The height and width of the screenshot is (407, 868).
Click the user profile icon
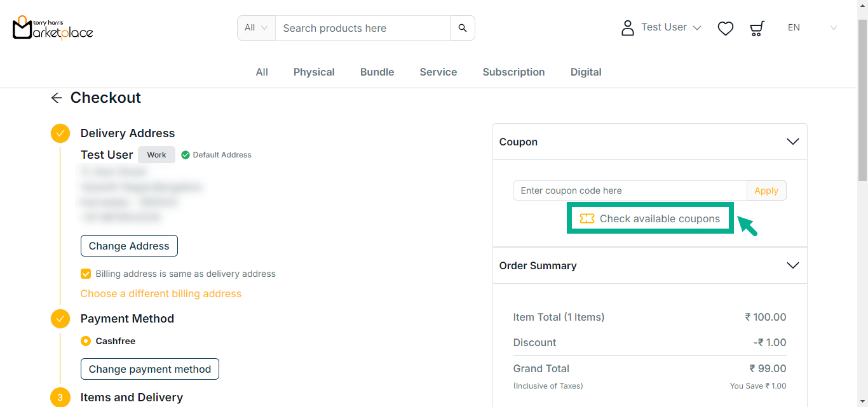pos(628,28)
